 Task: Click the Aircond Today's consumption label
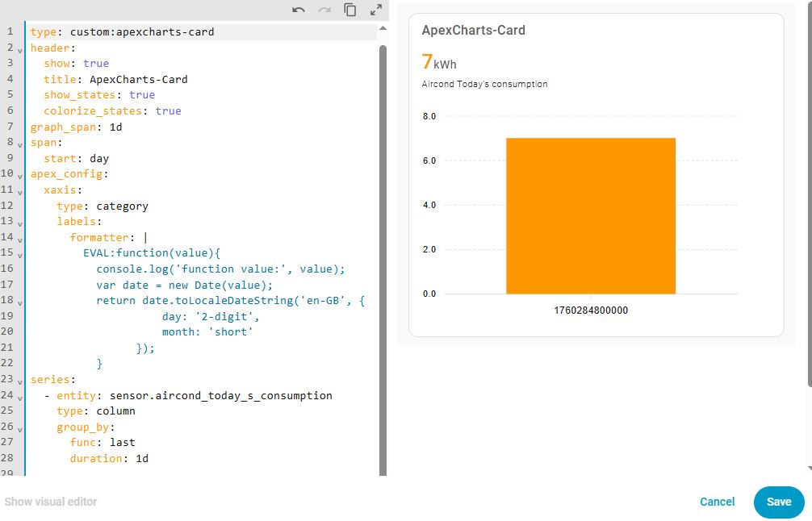[484, 84]
